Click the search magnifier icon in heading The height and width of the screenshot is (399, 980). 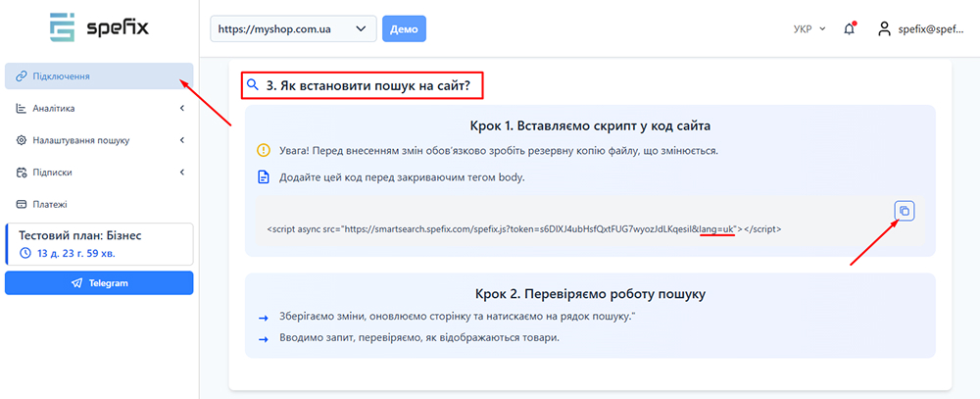pos(253,85)
